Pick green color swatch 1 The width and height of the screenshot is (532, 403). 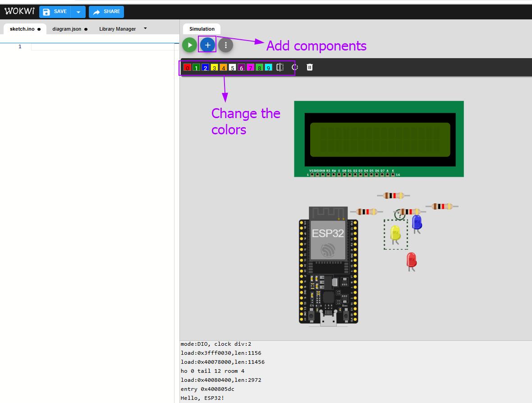click(x=196, y=68)
